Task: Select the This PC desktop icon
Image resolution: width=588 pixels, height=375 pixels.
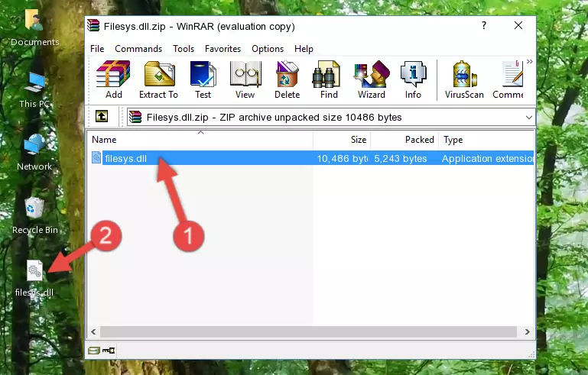Action: pyautogui.click(x=34, y=90)
